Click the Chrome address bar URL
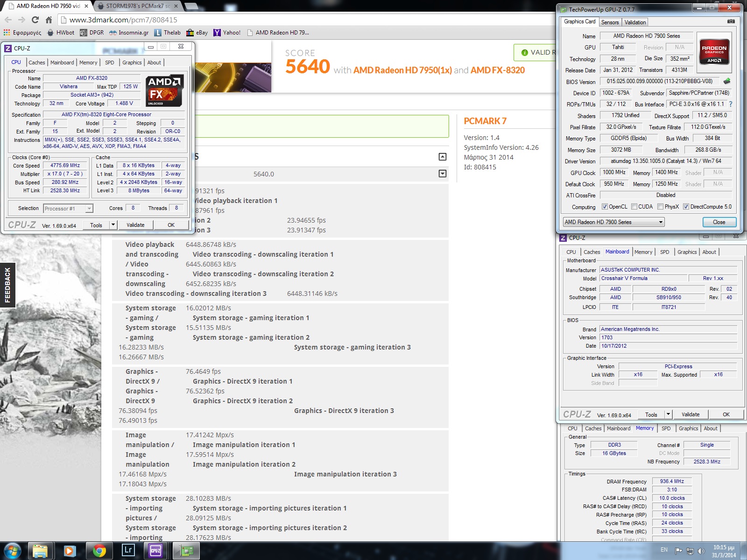Viewport: 747px width, 560px height. [123, 20]
